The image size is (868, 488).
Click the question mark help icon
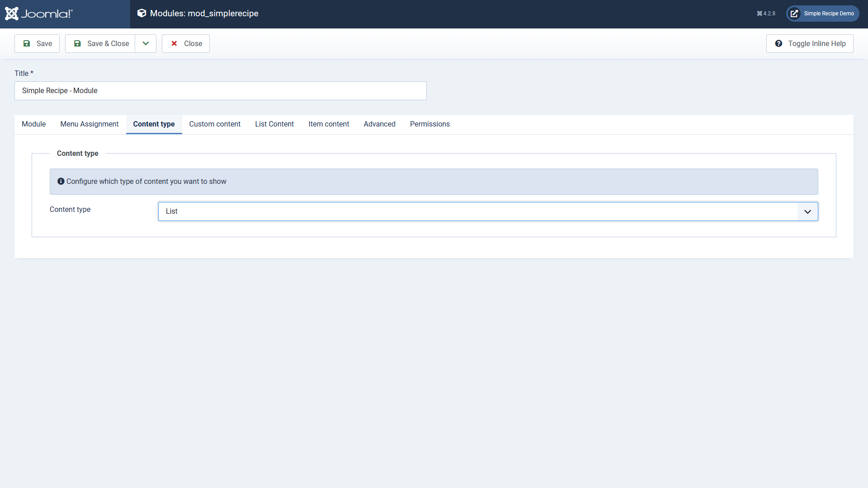coord(778,43)
